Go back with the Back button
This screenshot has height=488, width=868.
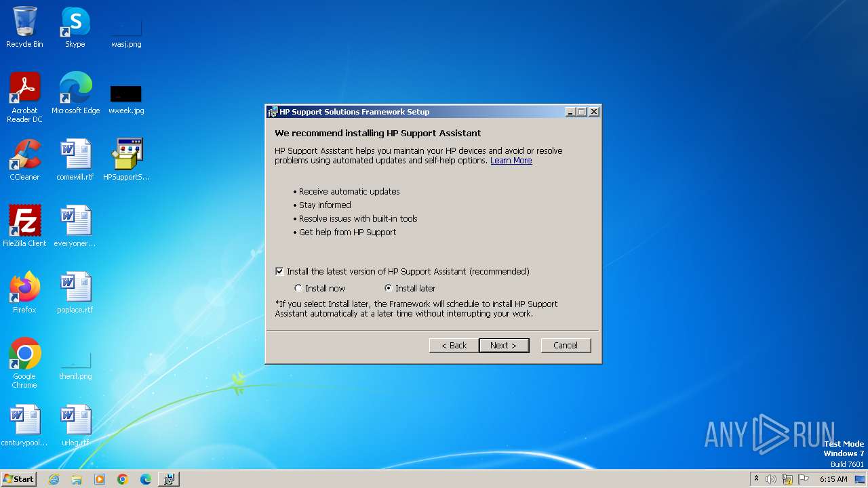point(454,346)
